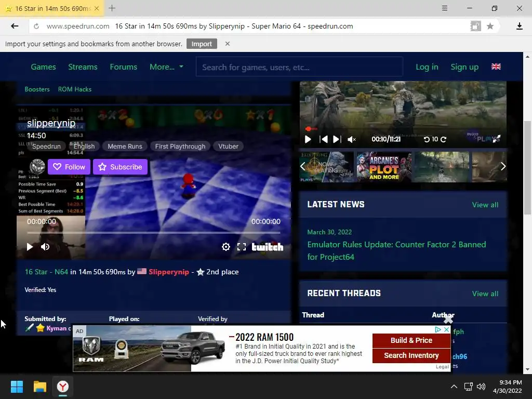Open the Twitch logo link
Image resolution: width=532 pixels, height=399 pixels.
(x=268, y=247)
